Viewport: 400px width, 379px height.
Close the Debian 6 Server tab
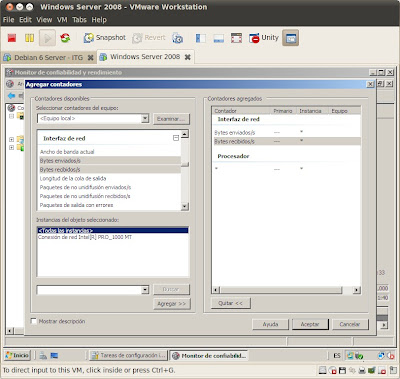90,58
